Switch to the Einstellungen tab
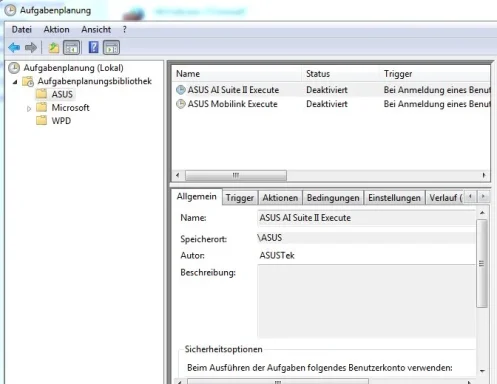Viewport: 497px width, 384px height. (394, 198)
